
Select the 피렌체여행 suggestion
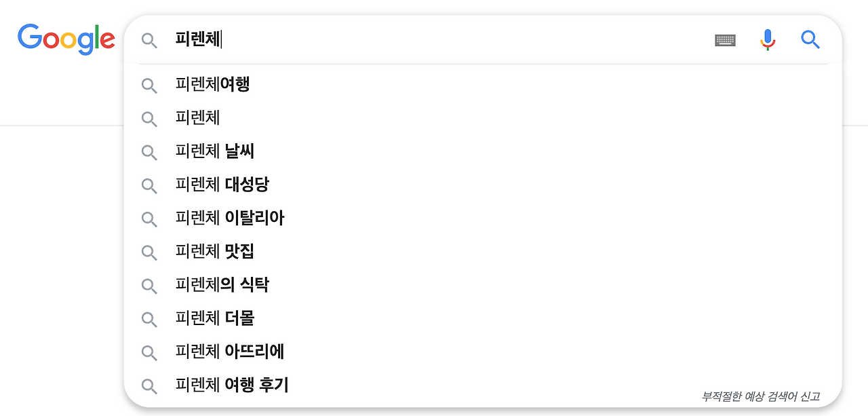tap(212, 85)
